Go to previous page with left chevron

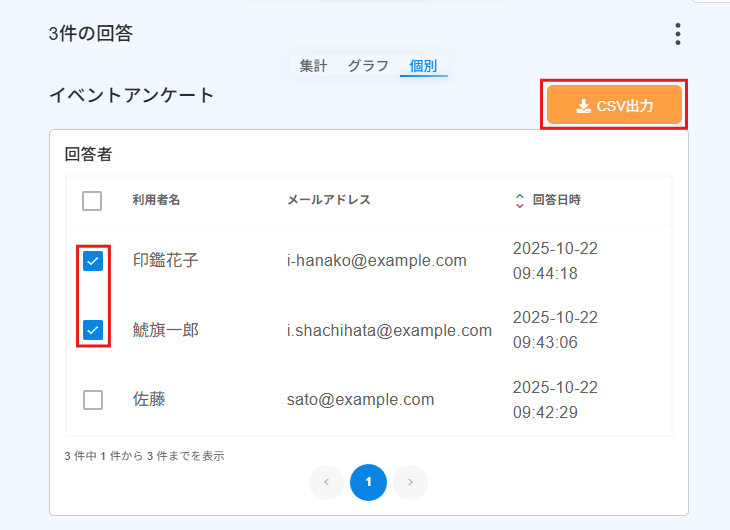pyautogui.click(x=326, y=482)
